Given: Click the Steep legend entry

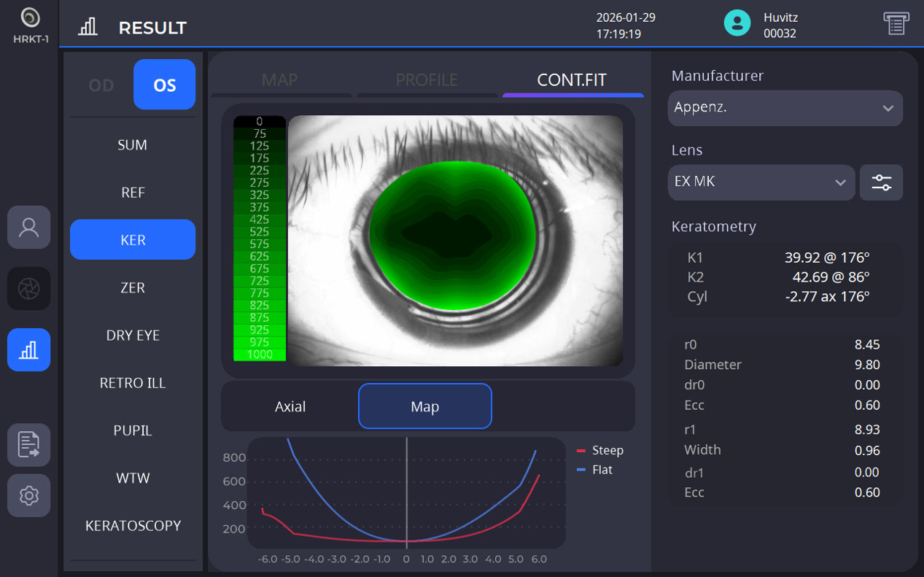Looking at the screenshot, I should pyautogui.click(x=600, y=451).
